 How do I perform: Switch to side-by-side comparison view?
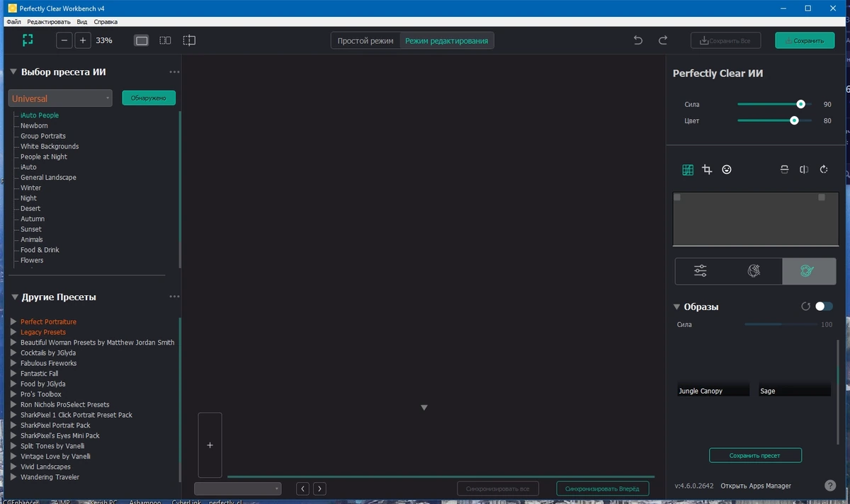(165, 40)
